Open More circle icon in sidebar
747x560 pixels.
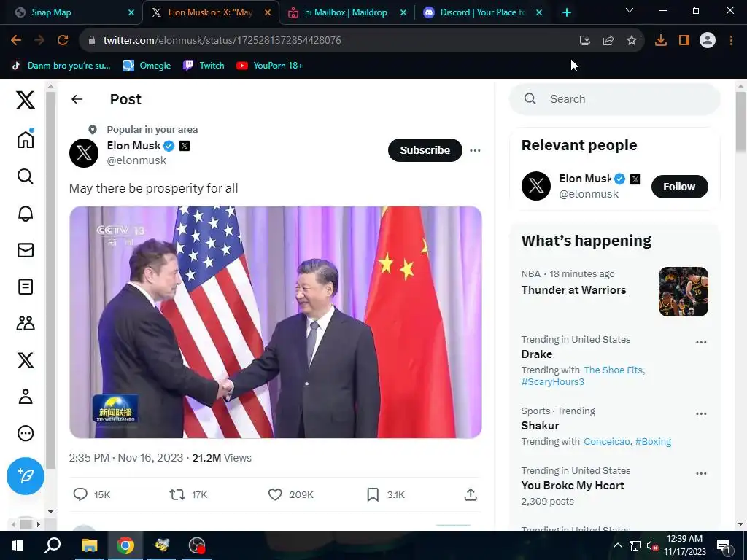[x=26, y=433]
